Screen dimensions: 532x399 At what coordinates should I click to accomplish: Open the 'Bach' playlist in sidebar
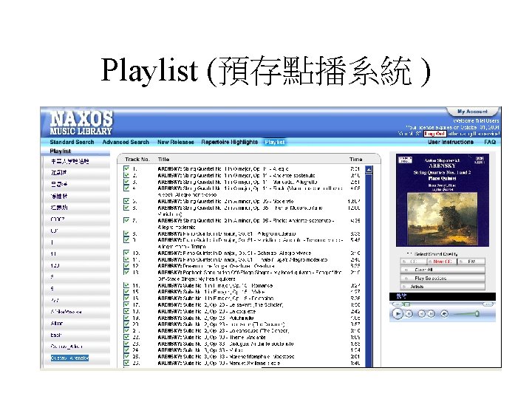[56, 335]
